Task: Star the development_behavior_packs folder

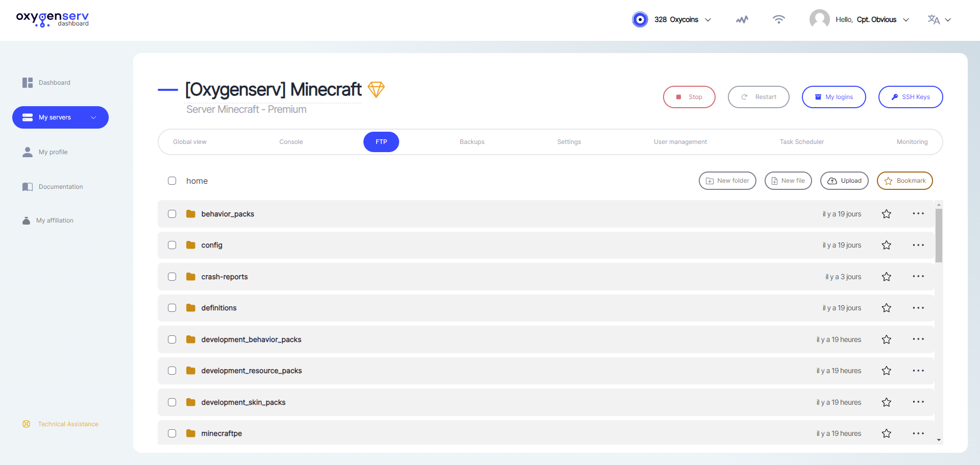Action: (x=887, y=339)
